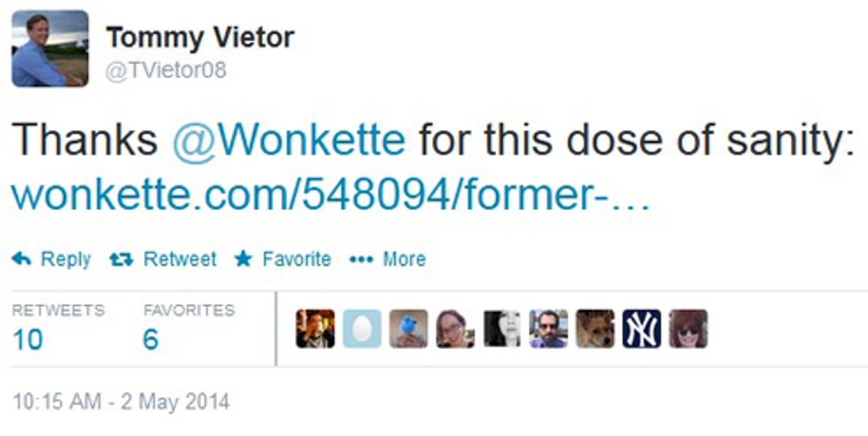
Task: Open the More ellipsis menu
Action: [388, 259]
